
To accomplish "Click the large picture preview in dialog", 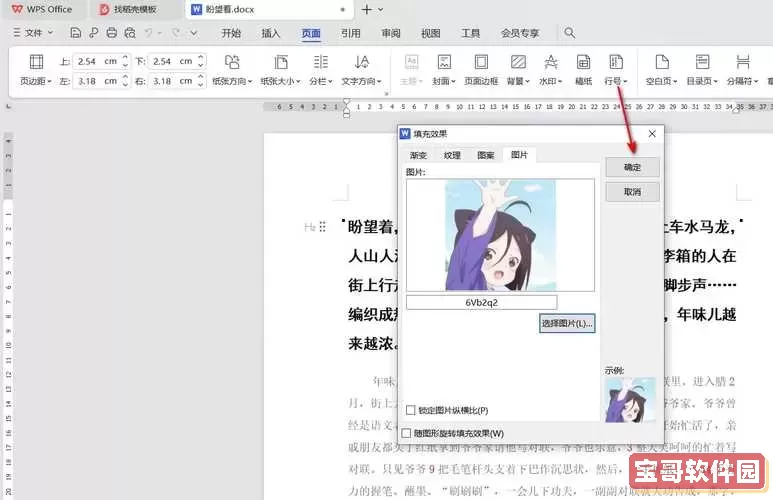I will tap(500, 235).
